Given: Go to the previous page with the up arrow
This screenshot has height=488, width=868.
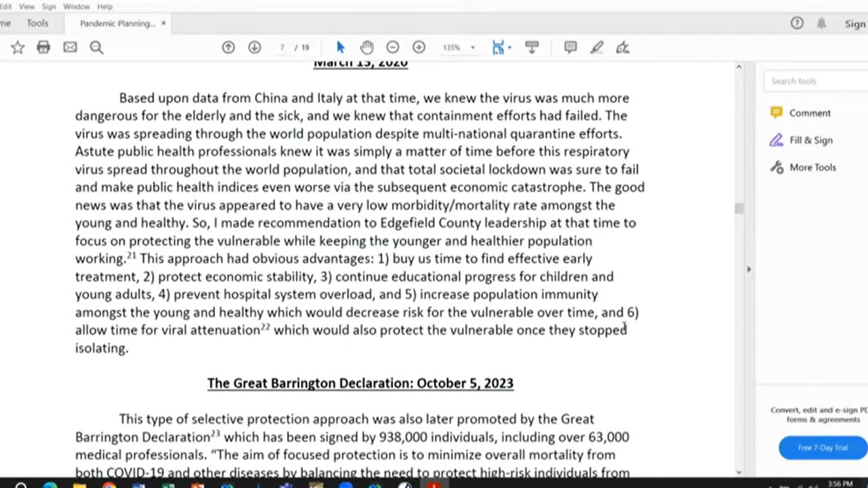Looking at the screenshot, I should point(229,47).
